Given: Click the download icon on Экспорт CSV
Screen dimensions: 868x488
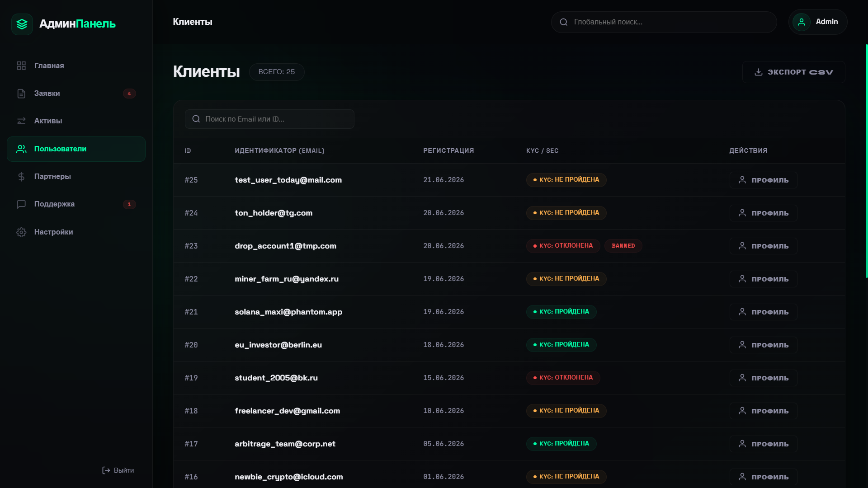Looking at the screenshot, I should click(759, 72).
